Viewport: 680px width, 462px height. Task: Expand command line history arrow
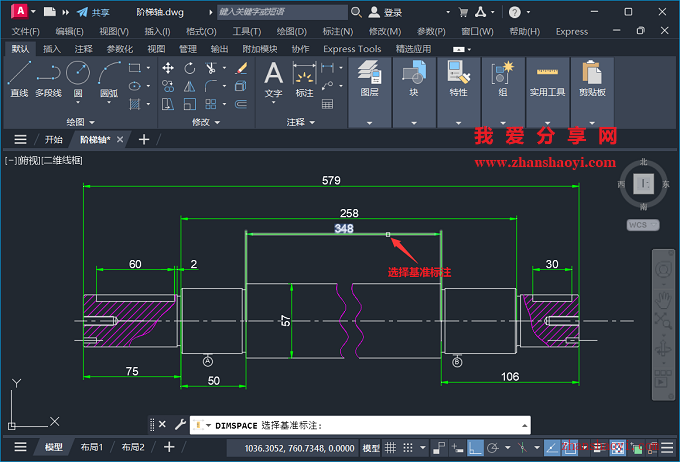coord(524,426)
